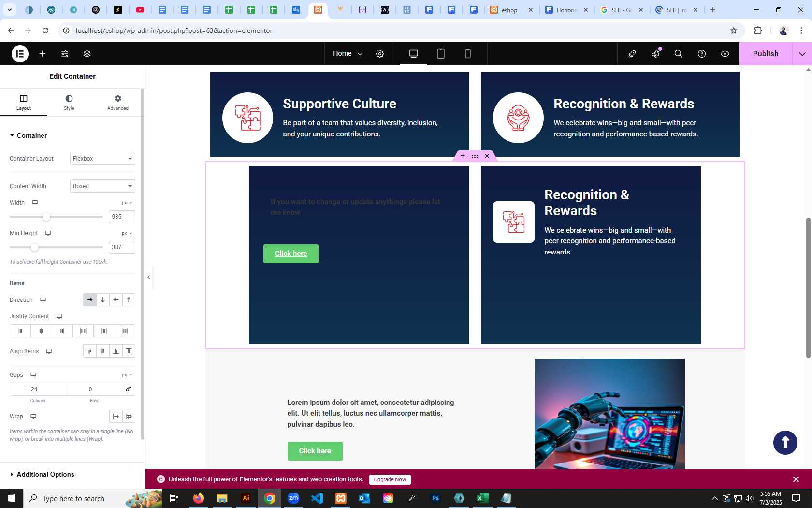Switch to the Style tab
This screenshot has height=508, width=812.
click(x=69, y=103)
